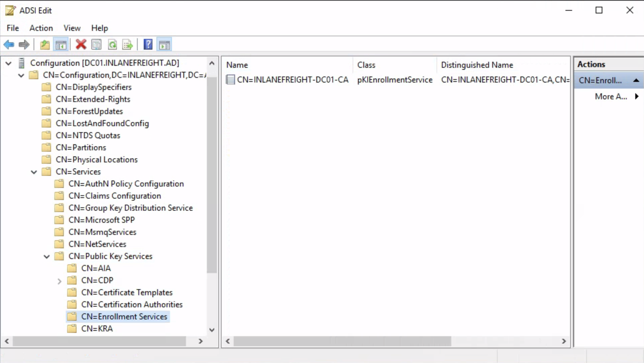Sort by the Class column header
This screenshot has height=363, width=644.
366,65
